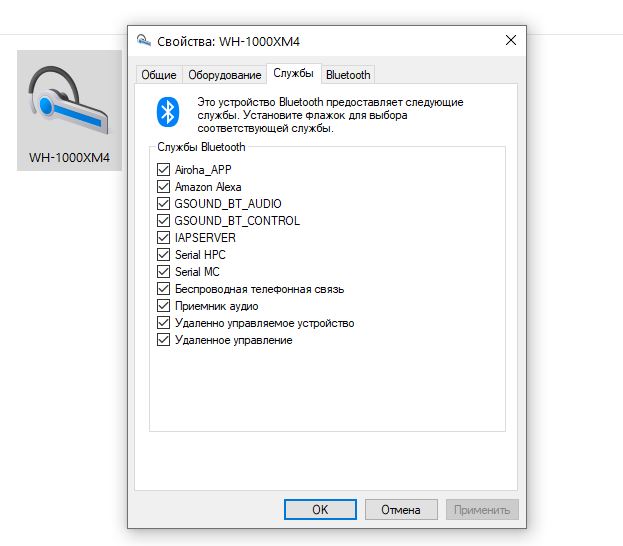This screenshot has width=623, height=546.
Task: Toggle the Удаленное управление checkbox
Action: pos(163,340)
